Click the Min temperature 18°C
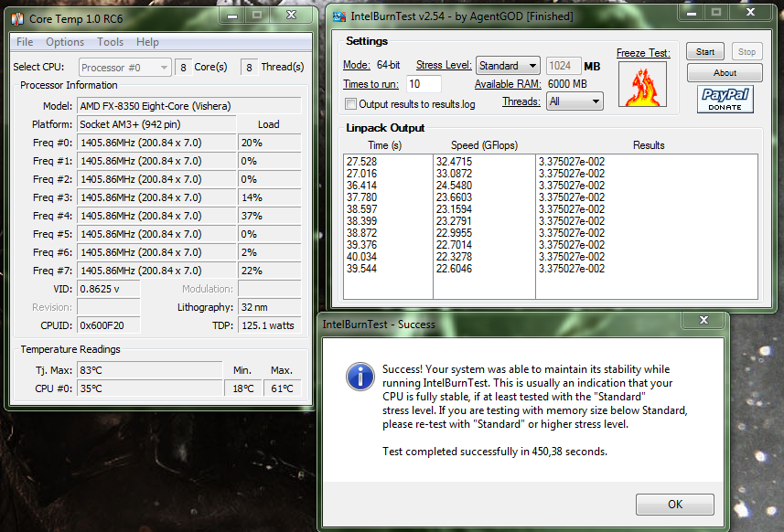The image size is (784, 532). [x=243, y=388]
